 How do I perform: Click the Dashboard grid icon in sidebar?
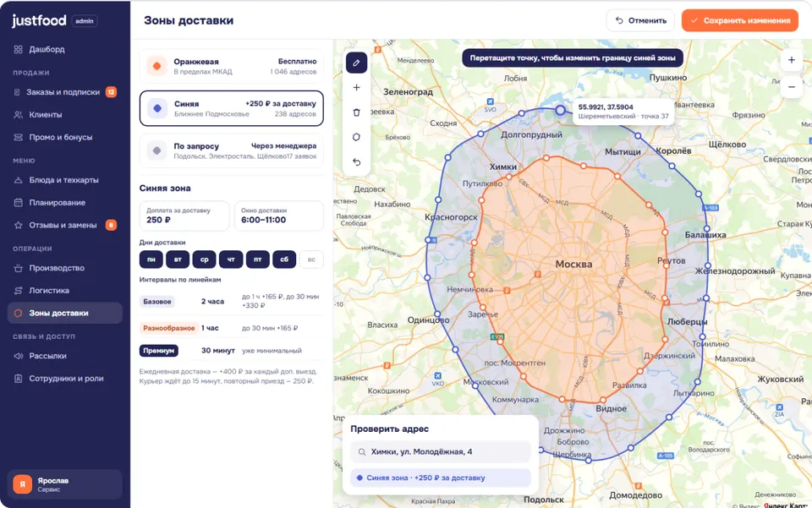tap(18, 49)
